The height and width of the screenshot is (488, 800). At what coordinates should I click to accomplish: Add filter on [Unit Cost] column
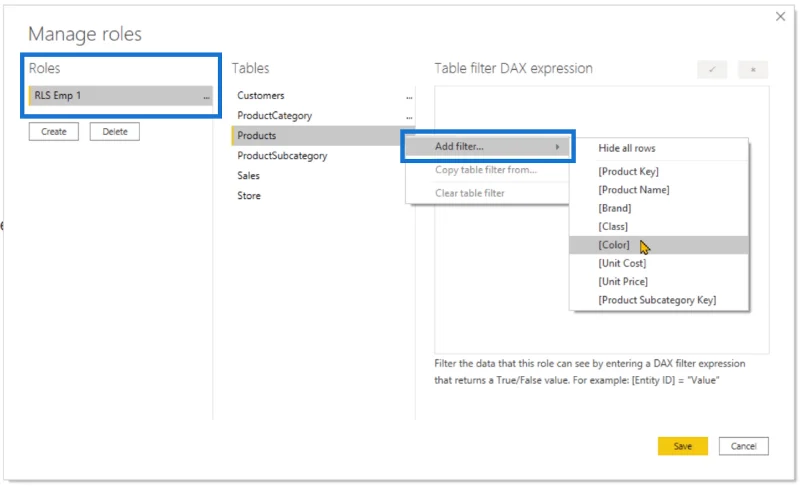point(659,263)
